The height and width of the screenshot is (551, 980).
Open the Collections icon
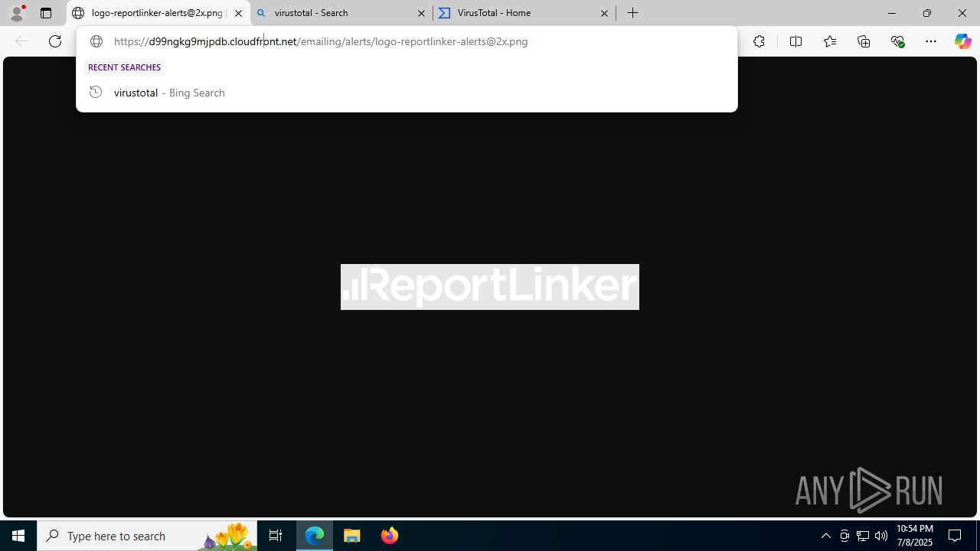click(864, 41)
